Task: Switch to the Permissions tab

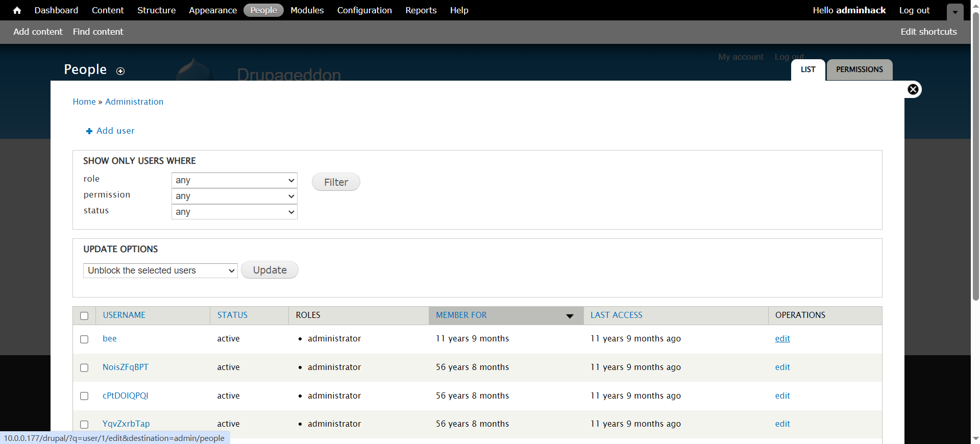Action: (x=860, y=70)
